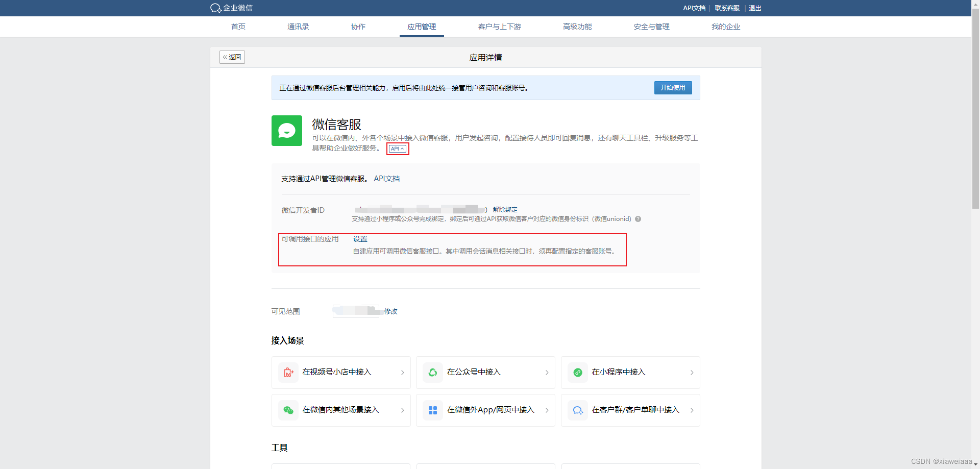Open the 我的企业 tab

tap(726, 27)
